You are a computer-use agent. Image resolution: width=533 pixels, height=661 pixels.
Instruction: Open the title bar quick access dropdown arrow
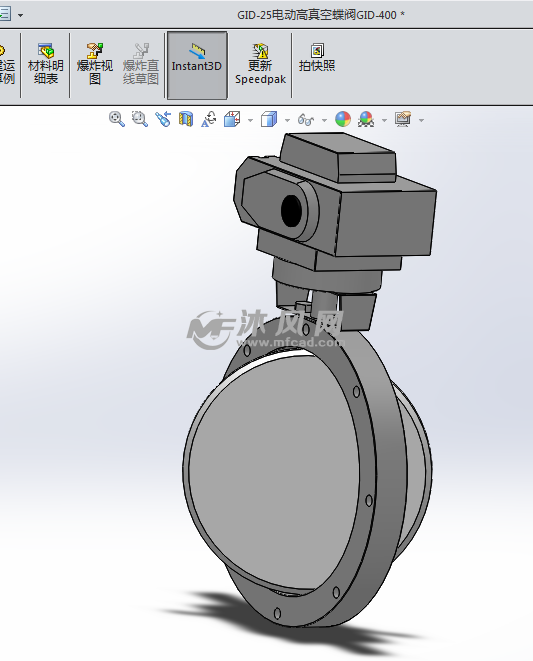click(x=20, y=16)
